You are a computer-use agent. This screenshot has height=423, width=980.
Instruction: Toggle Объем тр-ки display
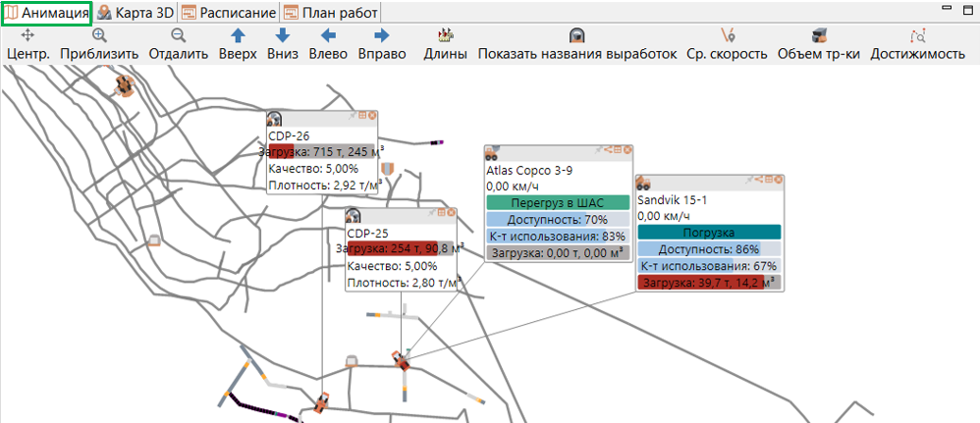(819, 44)
